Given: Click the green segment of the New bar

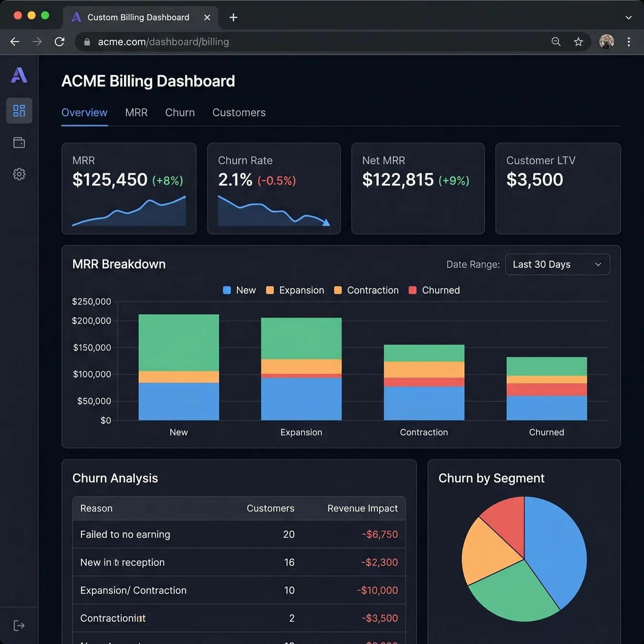Looking at the screenshot, I should tap(179, 343).
